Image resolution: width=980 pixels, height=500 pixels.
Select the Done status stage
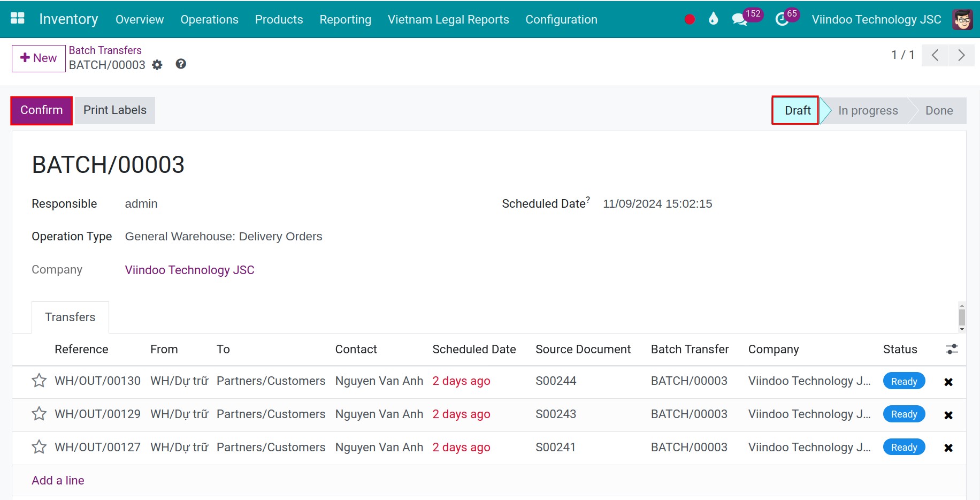(x=939, y=110)
